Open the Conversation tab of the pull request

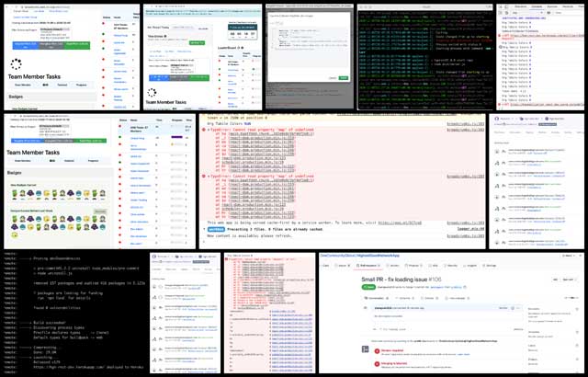pos(377,298)
